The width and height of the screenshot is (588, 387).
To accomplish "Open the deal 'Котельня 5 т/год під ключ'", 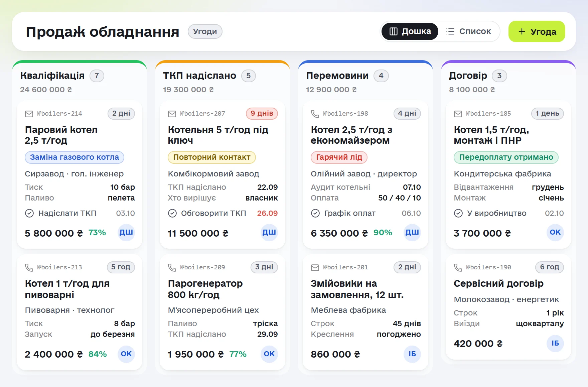I will point(218,135).
